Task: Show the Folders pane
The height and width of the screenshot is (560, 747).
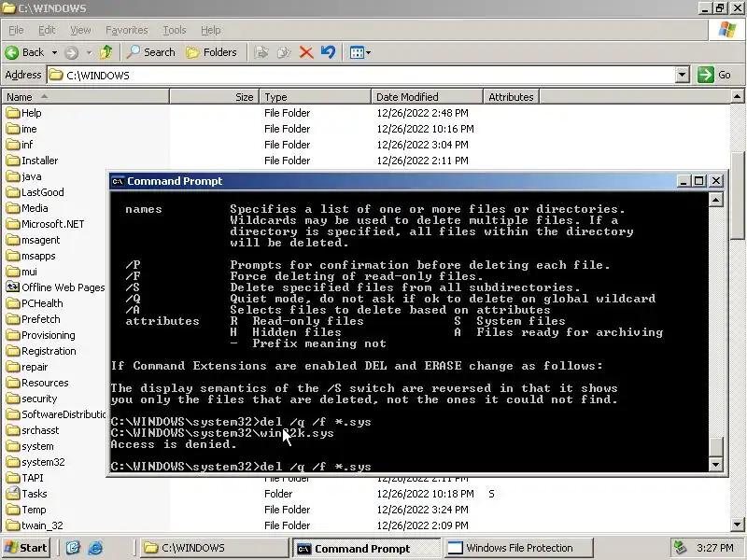Action: [211, 52]
